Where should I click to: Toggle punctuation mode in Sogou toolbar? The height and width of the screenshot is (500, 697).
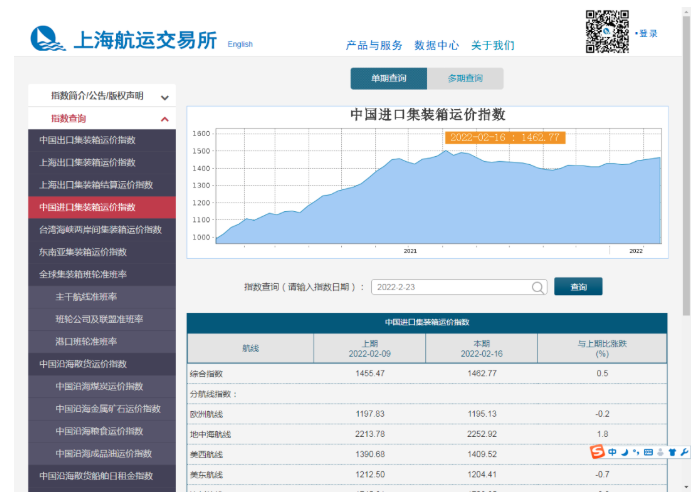click(x=636, y=452)
